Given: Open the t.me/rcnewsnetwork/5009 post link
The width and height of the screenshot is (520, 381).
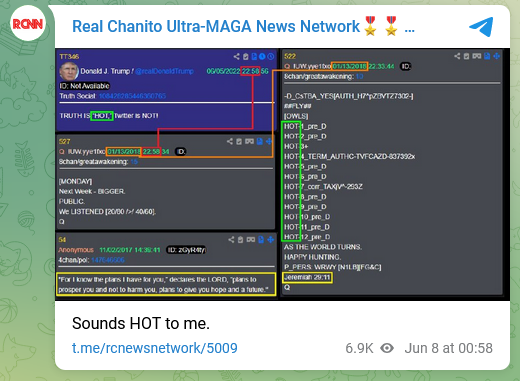Looking at the screenshot, I should point(155,348).
